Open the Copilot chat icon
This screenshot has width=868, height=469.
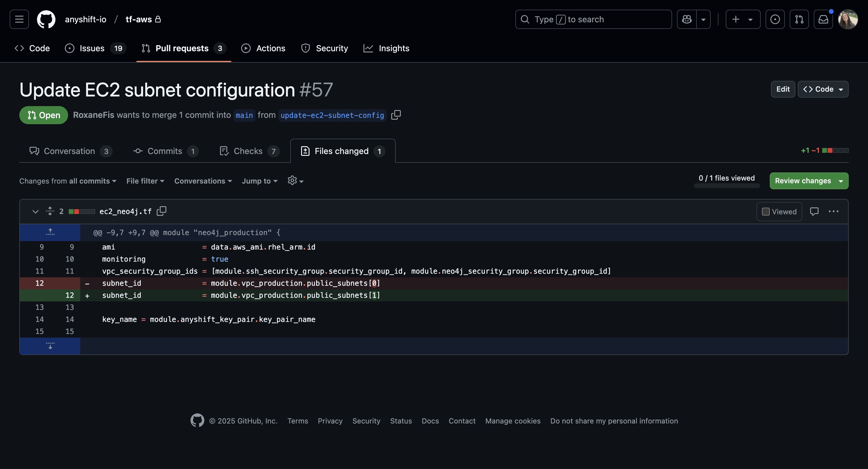click(x=687, y=19)
